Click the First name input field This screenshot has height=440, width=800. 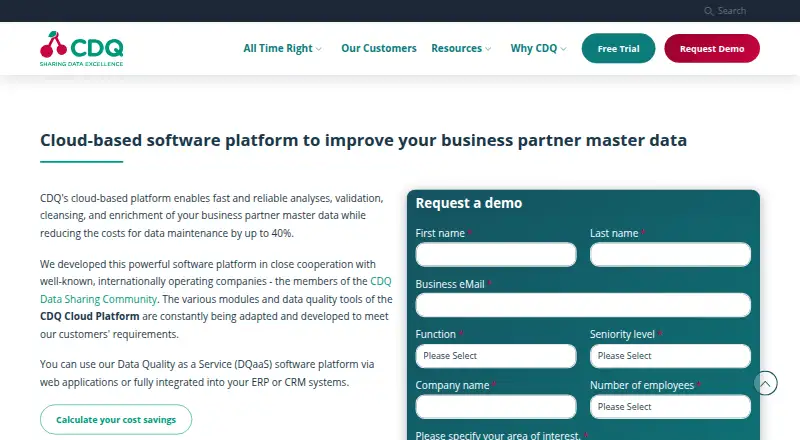[496, 254]
